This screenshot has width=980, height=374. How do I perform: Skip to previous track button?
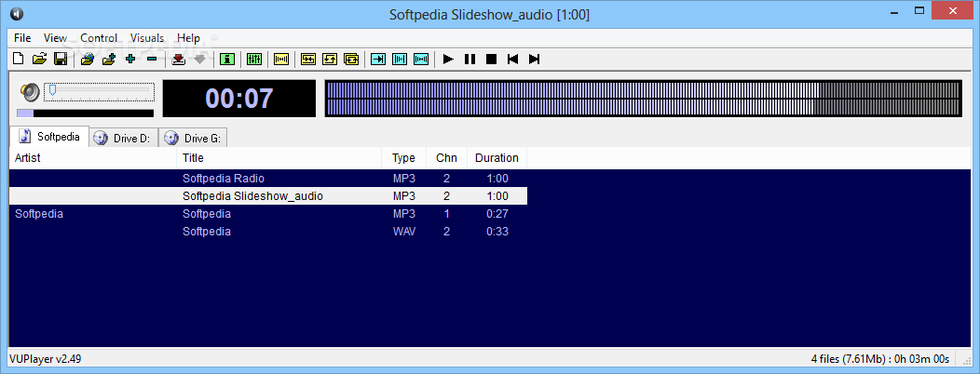tap(512, 60)
